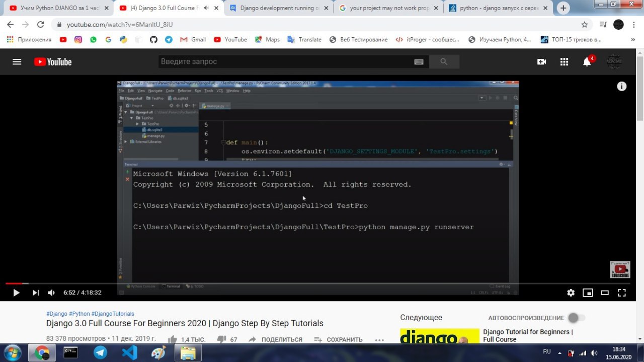
Task: Click the #Python hashtag link
Action: [x=79, y=314]
